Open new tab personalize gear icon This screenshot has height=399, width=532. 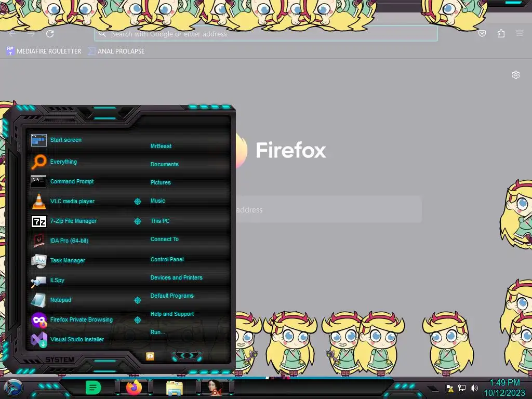(516, 75)
